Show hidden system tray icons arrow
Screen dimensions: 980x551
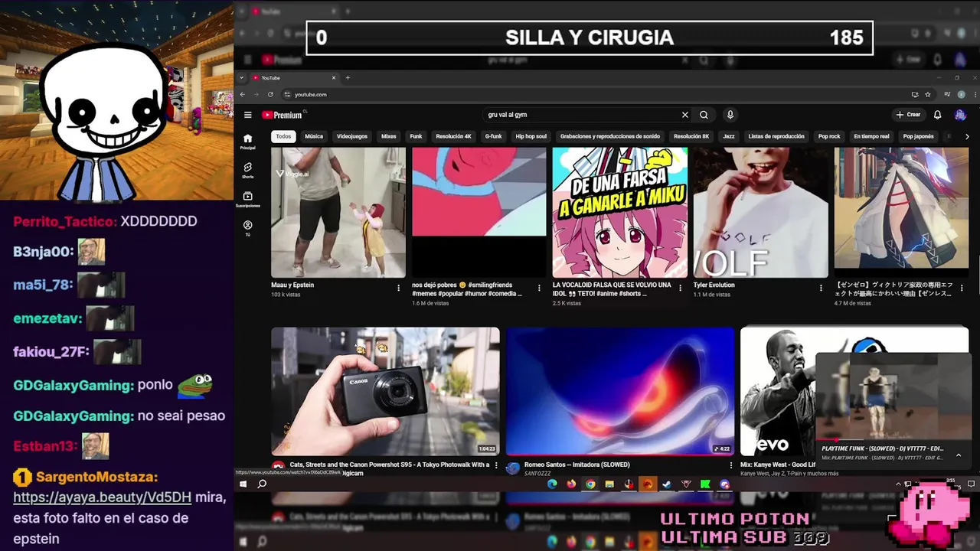tap(898, 484)
